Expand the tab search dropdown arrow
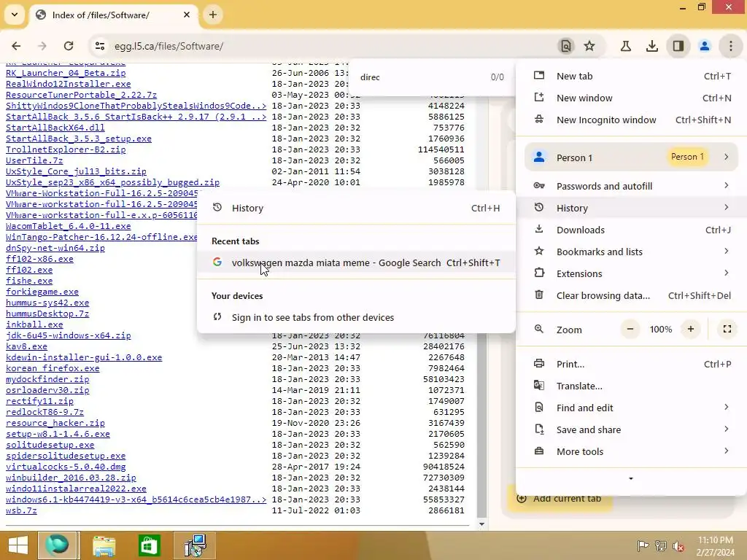The image size is (747, 560). pos(15,15)
